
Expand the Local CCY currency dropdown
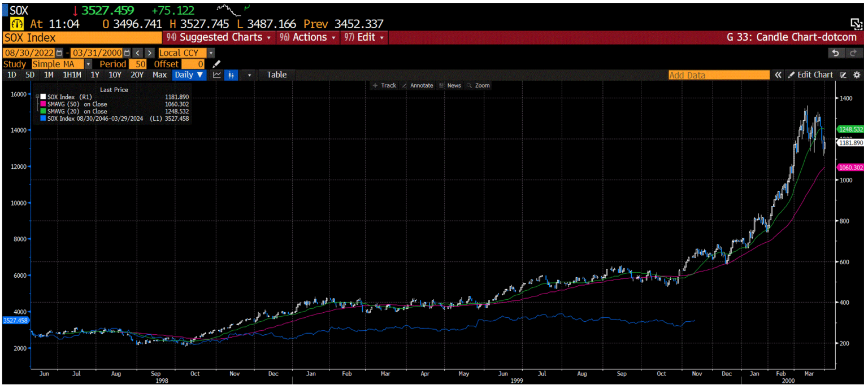tap(211, 52)
